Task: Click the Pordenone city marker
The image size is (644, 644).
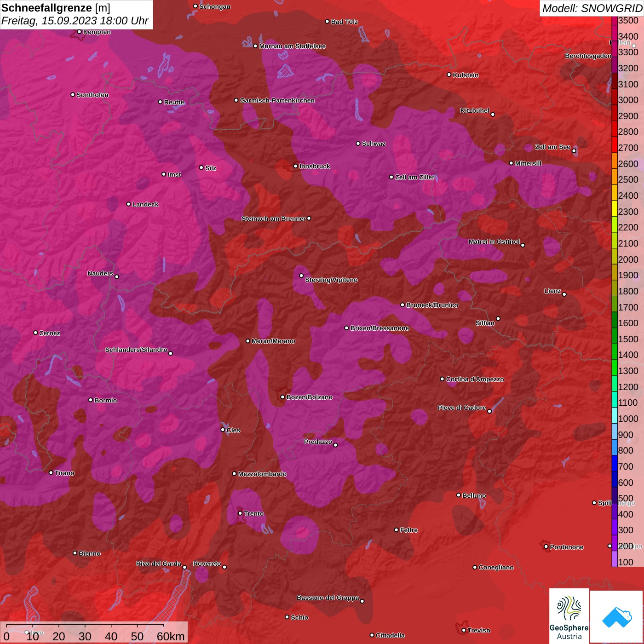Action: 546,546
